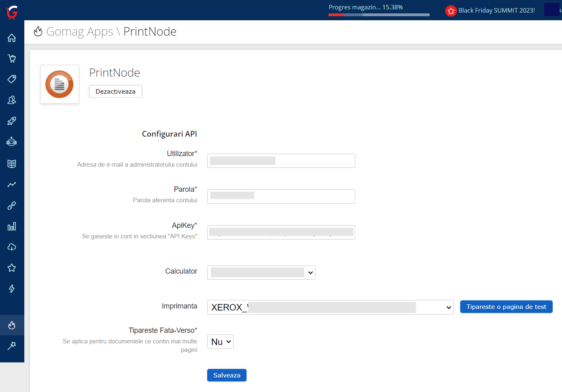Click the home icon in sidebar
Image resolution: width=562 pixels, height=392 pixels.
(x=12, y=38)
